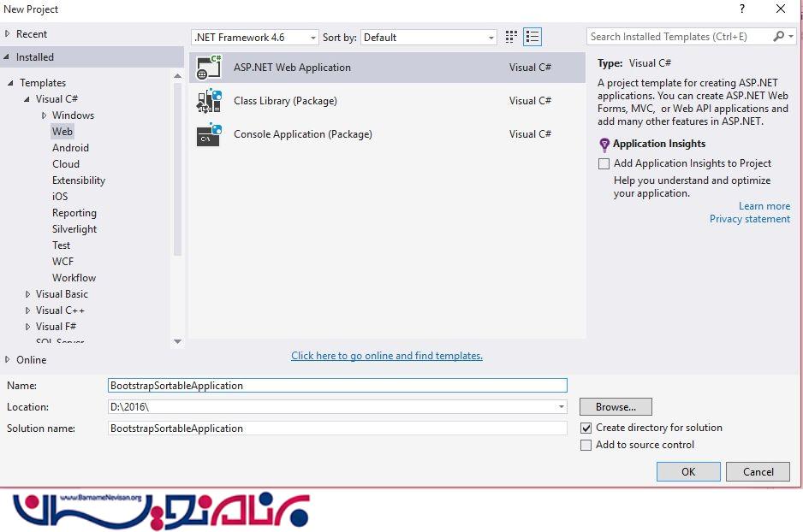This screenshot has width=803, height=532.
Task: Open the Privacy statement link
Action: 750,219
